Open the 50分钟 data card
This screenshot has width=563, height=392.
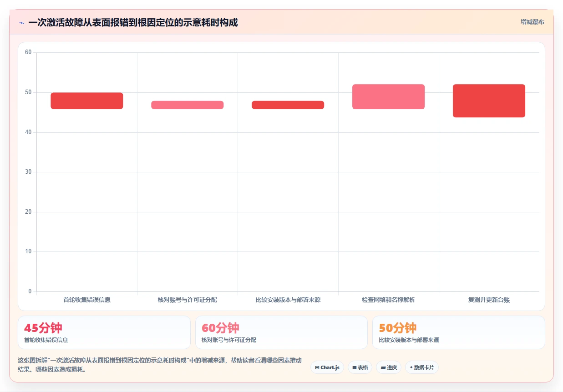[459, 332]
